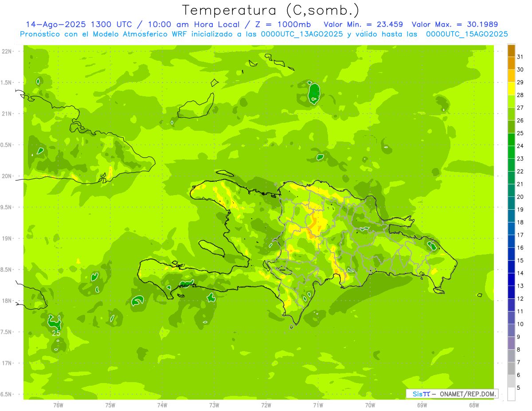Click the "6.5N" latitude label
The height and width of the screenshot is (411, 532).
pyautogui.click(x=7, y=394)
